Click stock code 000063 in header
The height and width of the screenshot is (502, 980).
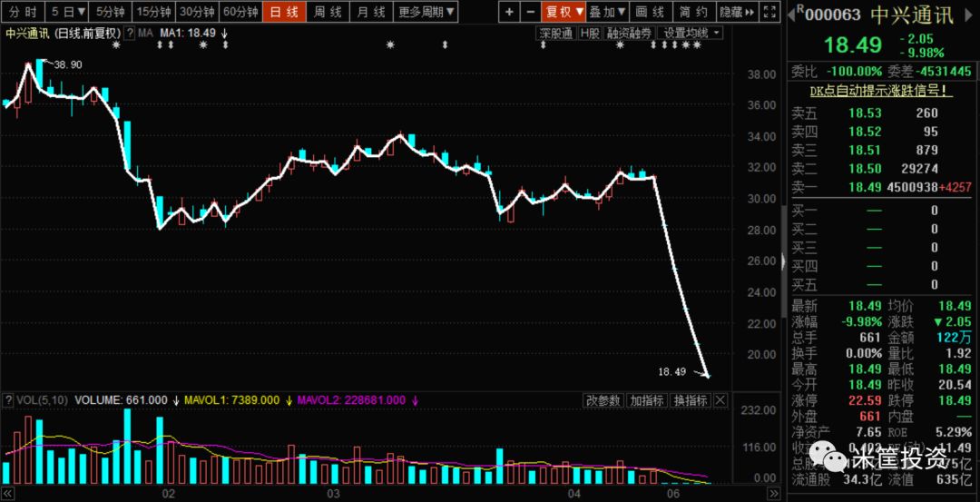[832, 15]
